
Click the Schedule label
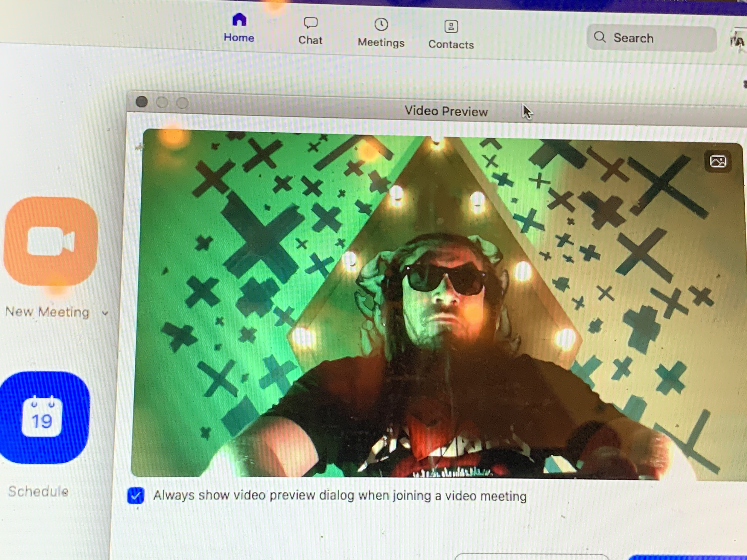click(x=39, y=491)
